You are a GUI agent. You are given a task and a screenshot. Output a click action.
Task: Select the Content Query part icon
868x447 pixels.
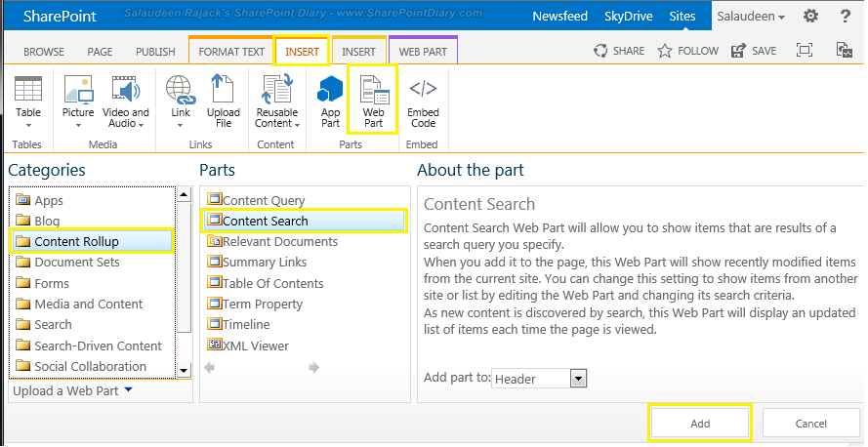(x=214, y=199)
